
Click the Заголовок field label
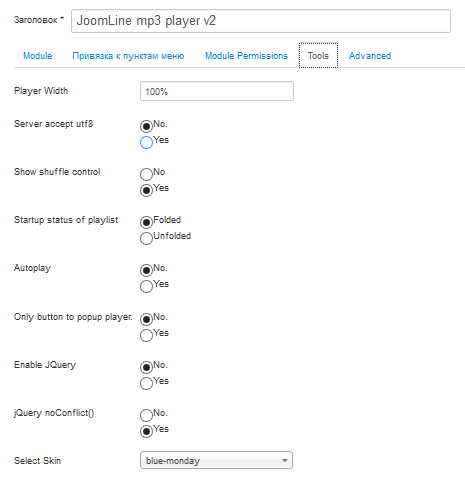tap(39, 20)
